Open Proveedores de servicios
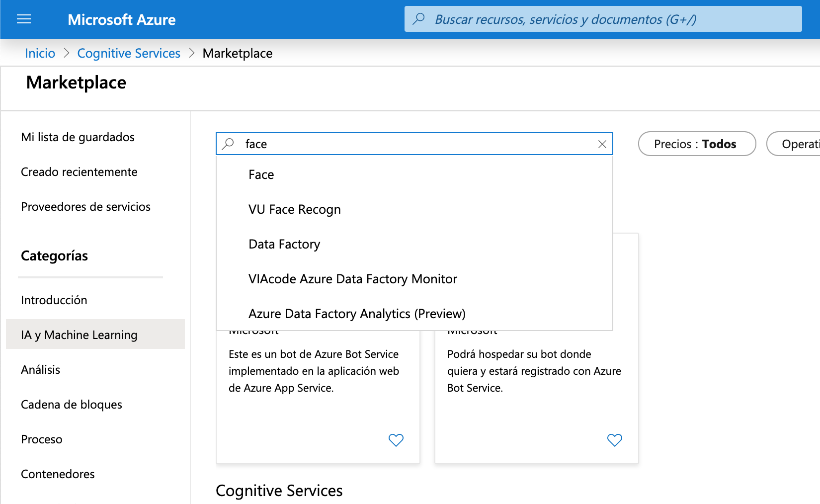The image size is (820, 504). 85,207
